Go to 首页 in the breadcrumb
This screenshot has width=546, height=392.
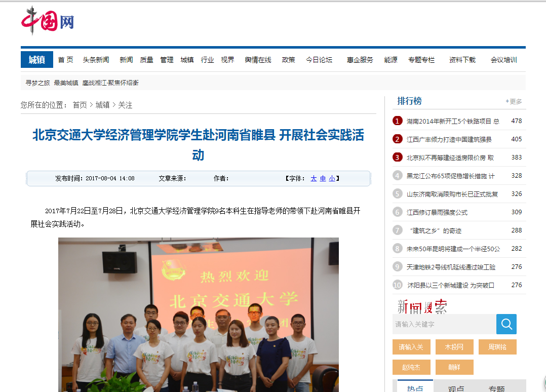(80, 105)
